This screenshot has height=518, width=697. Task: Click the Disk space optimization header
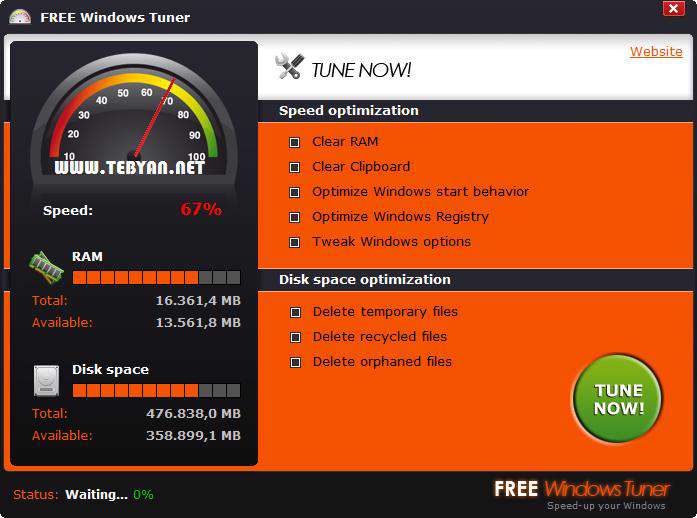(365, 279)
